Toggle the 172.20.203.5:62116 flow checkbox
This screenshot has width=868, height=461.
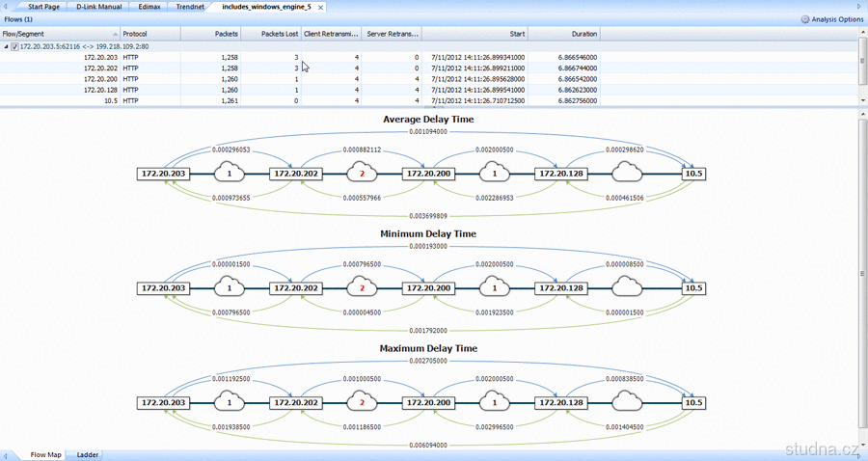(14, 46)
